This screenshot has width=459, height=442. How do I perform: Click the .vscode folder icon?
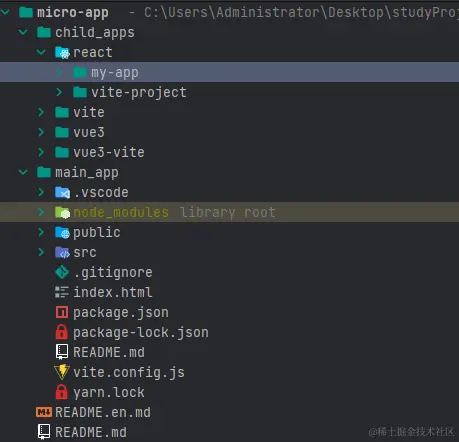[x=62, y=192]
